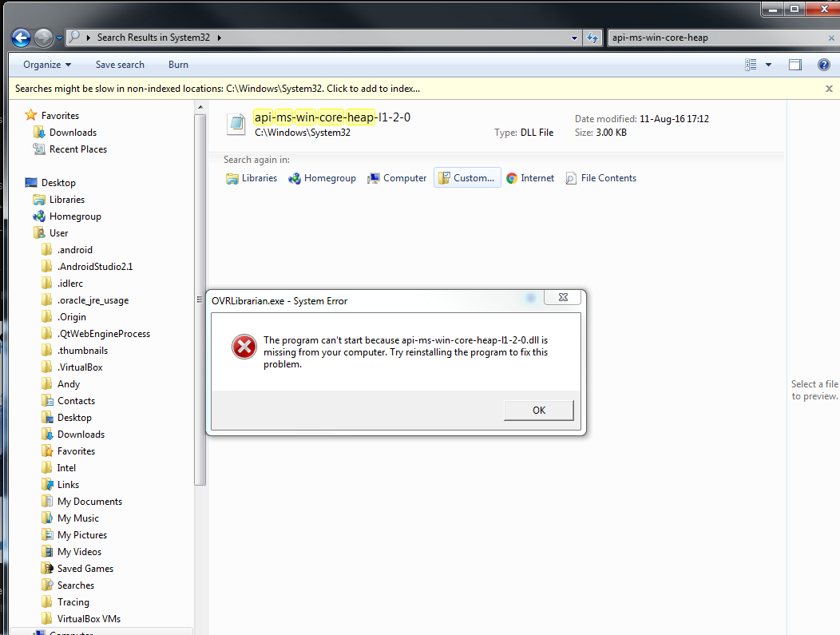Open the recent pages dropdown arrow
The image size is (840, 635).
[59, 38]
